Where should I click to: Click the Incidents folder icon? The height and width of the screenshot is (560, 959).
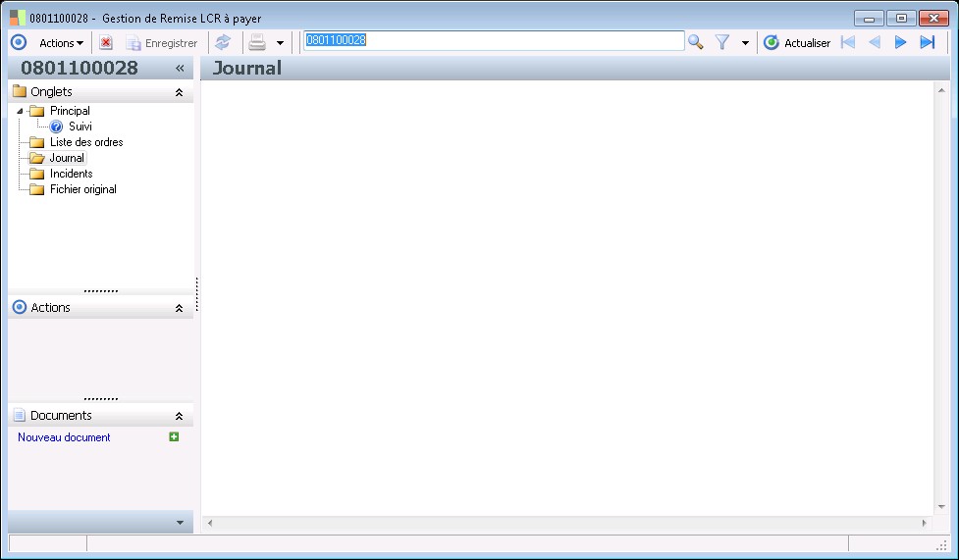37,175
